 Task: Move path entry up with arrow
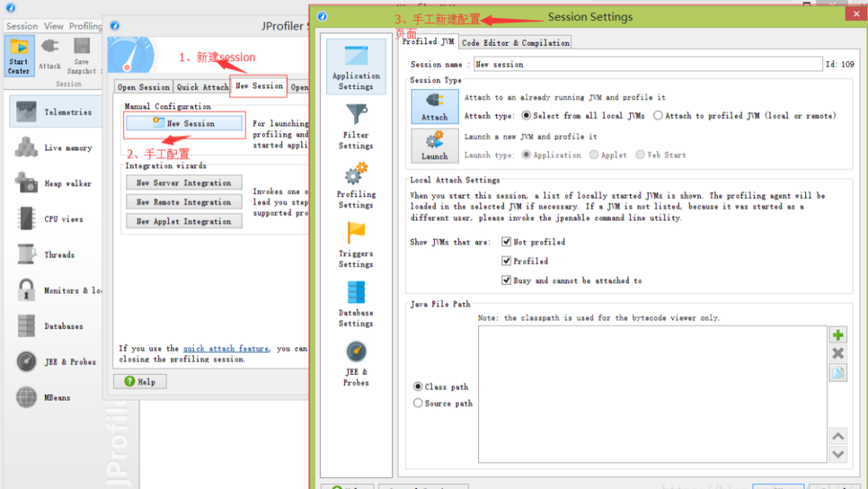click(x=837, y=437)
